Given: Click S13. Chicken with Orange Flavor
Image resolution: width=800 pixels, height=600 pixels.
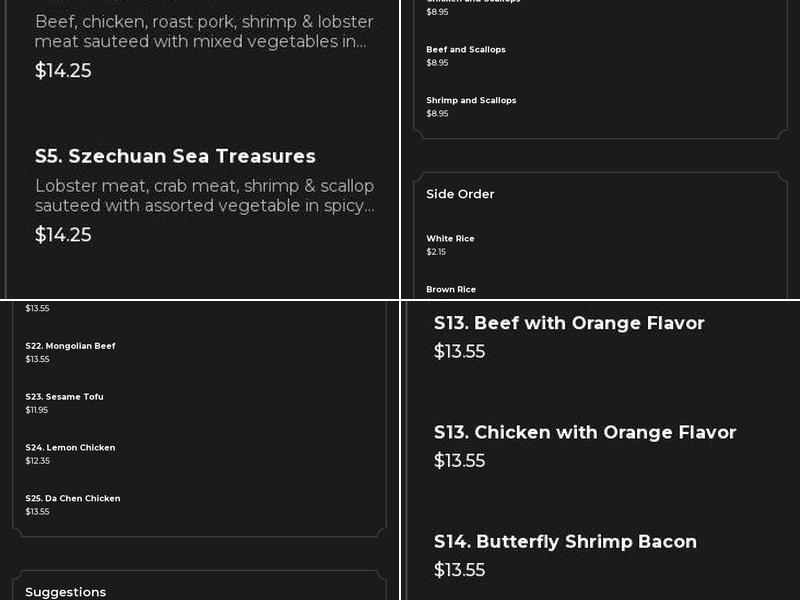Looking at the screenshot, I should click(585, 432).
